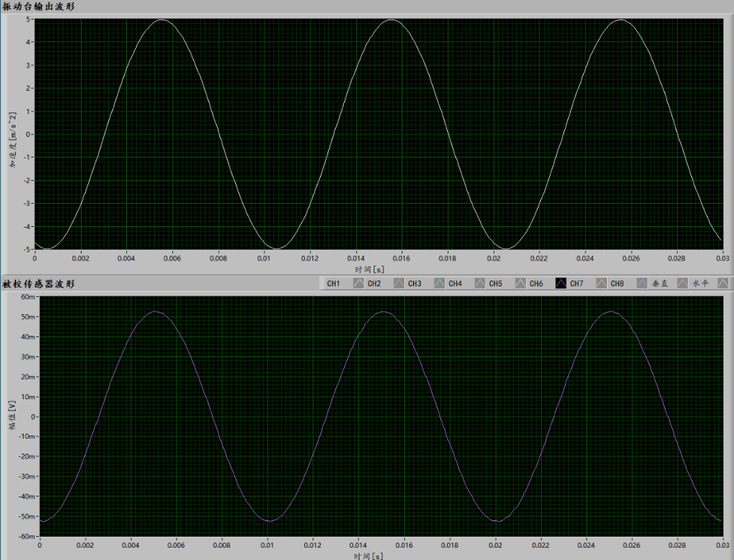The width and height of the screenshot is (734, 560).
Task: Click the 振动台输出波形 graph title
Action: coord(39,7)
